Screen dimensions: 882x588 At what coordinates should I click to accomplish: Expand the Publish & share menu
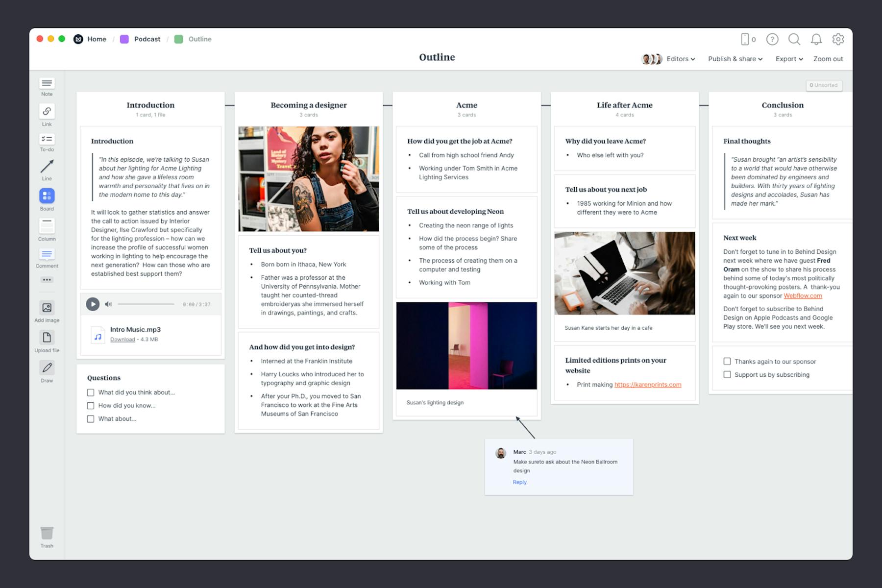735,59
